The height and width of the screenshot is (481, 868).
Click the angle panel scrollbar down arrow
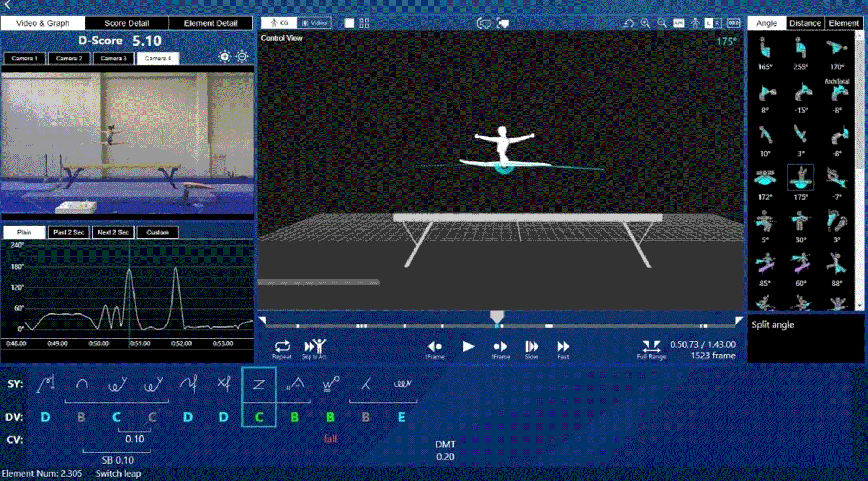[x=859, y=306]
